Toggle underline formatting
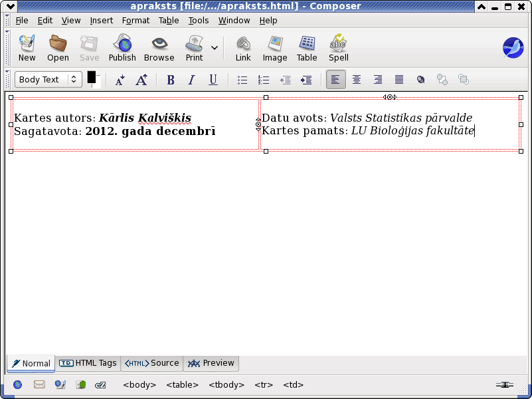Viewport: 532px width, 399px height. tap(213, 80)
